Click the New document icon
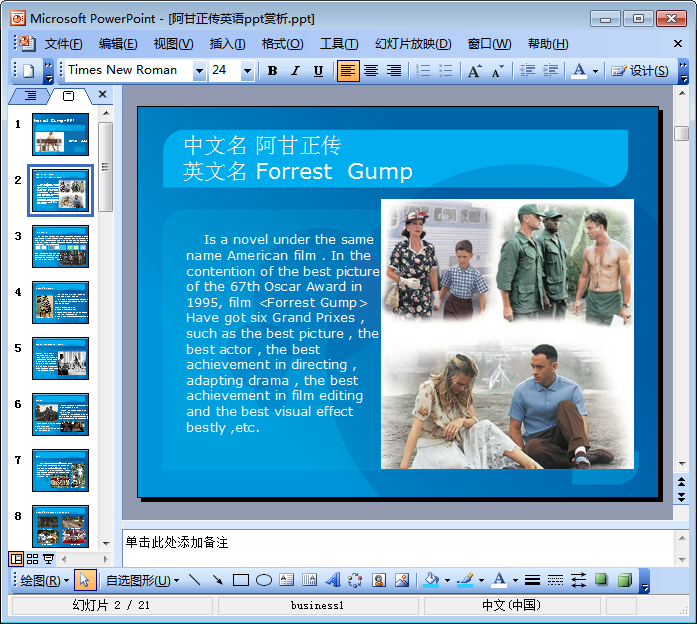This screenshot has width=697, height=624. pyautogui.click(x=29, y=71)
